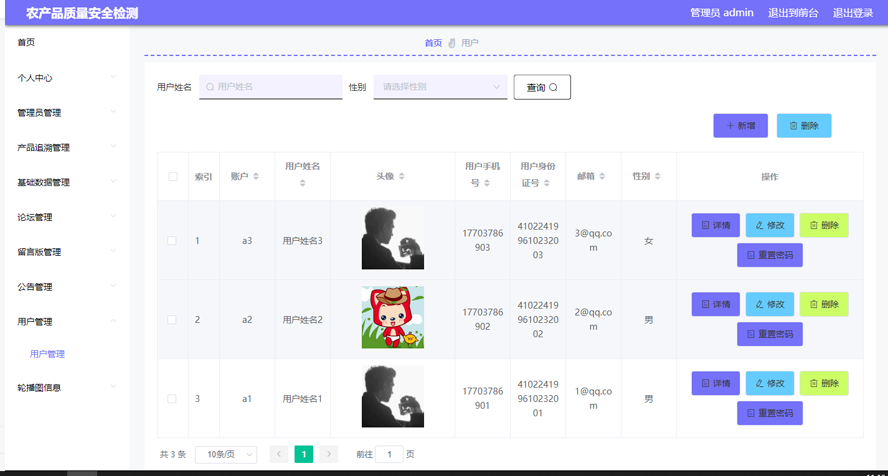Click 管理员 admin in header

click(722, 13)
